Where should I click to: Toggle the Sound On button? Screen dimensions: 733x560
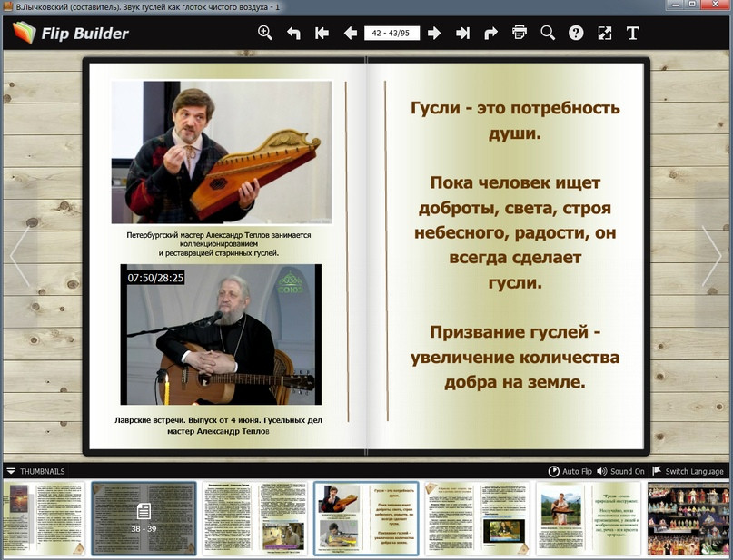click(620, 472)
